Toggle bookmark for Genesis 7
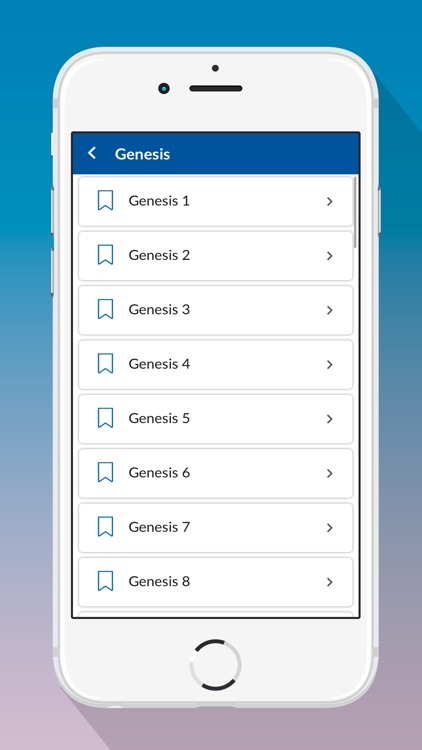Image resolution: width=422 pixels, height=750 pixels. click(x=105, y=527)
